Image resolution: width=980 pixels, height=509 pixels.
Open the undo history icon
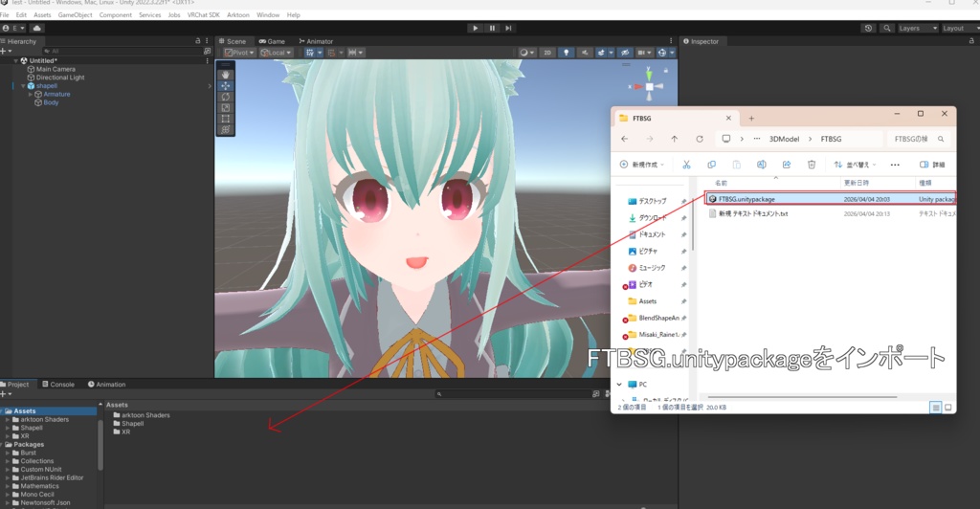[868, 28]
